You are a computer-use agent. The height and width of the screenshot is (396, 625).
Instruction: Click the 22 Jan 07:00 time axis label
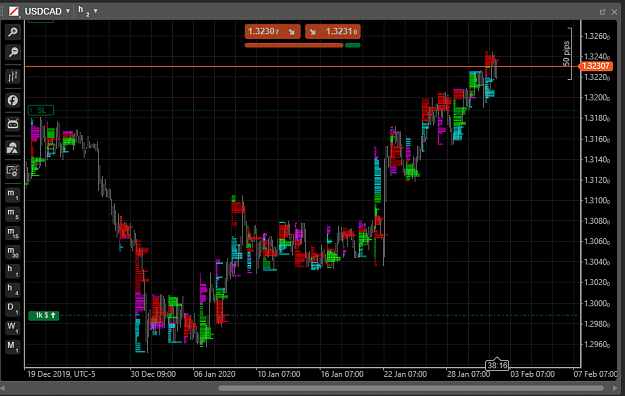405,374
